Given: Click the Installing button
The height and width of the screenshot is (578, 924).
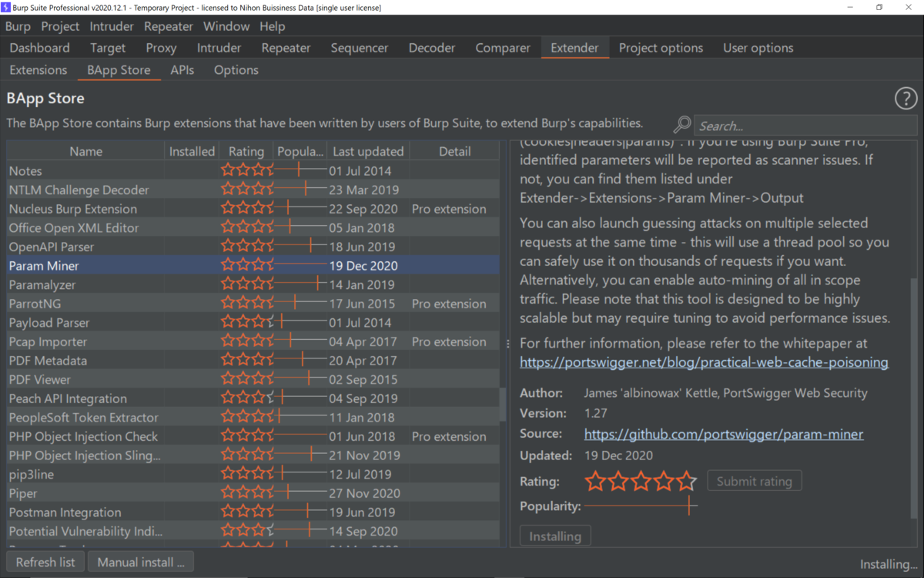Looking at the screenshot, I should [x=555, y=536].
